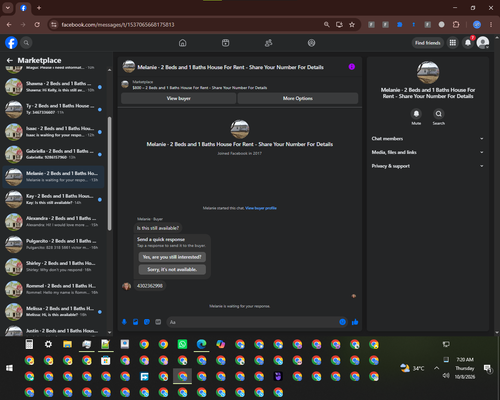The height and width of the screenshot is (400, 500).
Task: Go back using the Marketplace back arrow
Action: tap(10, 60)
